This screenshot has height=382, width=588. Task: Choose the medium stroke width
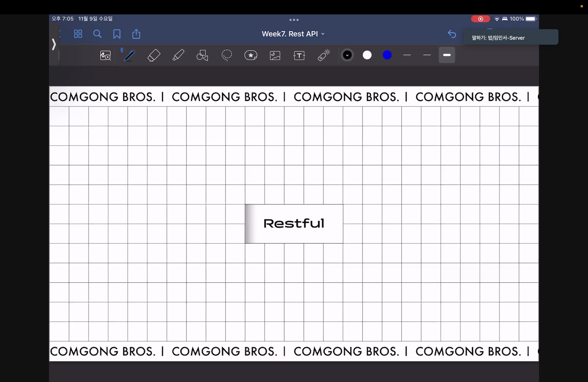click(x=427, y=55)
